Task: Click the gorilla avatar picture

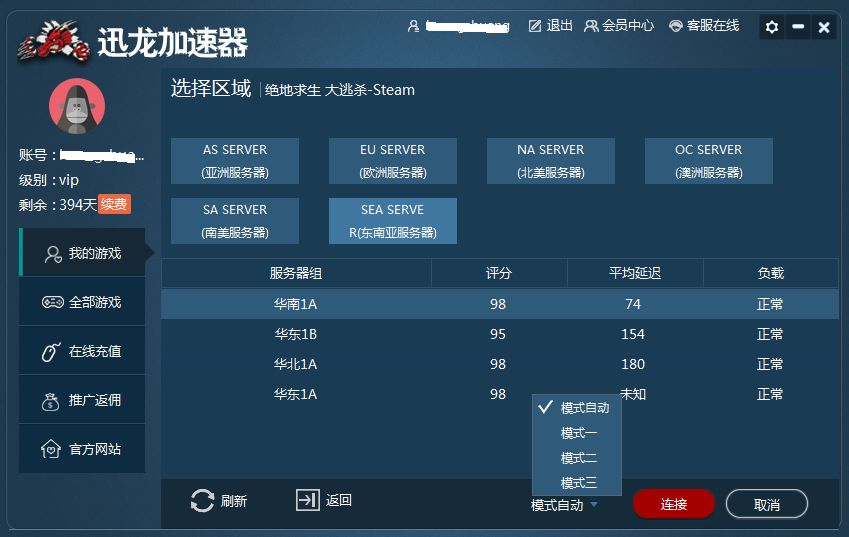Action: (77, 106)
